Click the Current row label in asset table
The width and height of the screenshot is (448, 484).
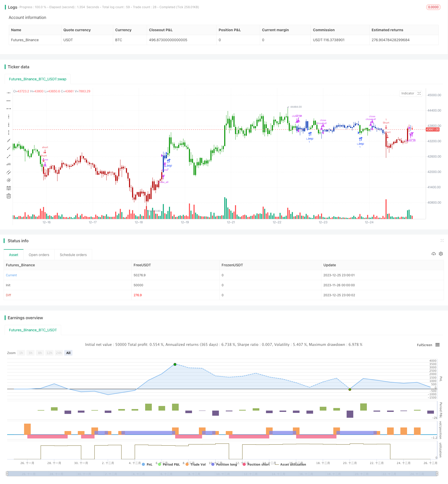(x=11, y=275)
